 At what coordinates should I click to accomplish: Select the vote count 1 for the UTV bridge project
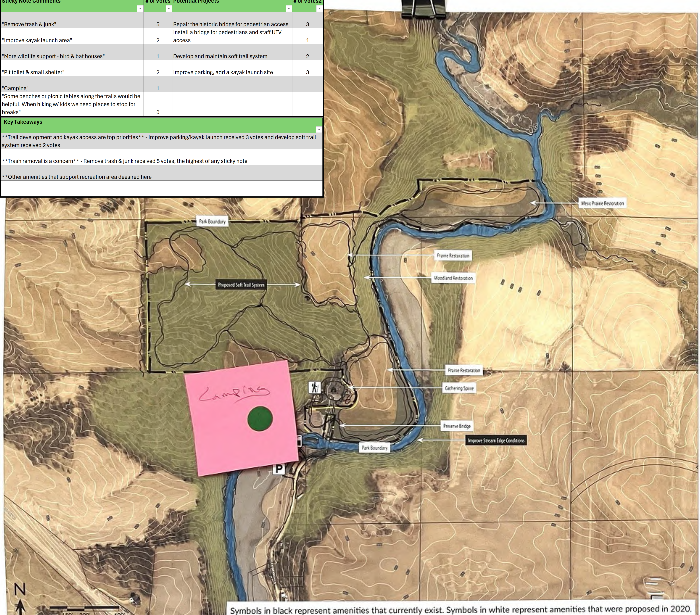tap(308, 36)
